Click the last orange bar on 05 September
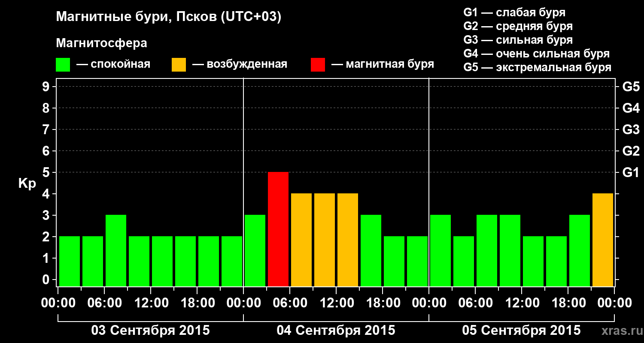This screenshot has height=343, width=644. [603, 240]
